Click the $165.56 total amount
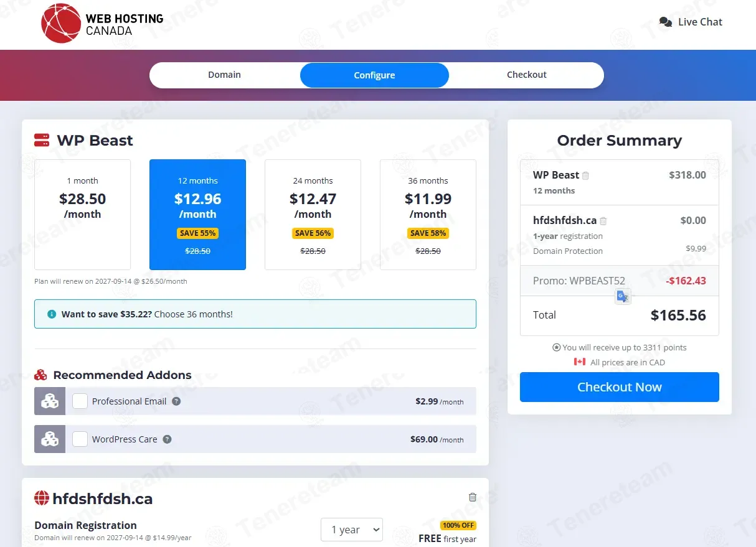Image resolution: width=756 pixels, height=547 pixels. point(678,316)
